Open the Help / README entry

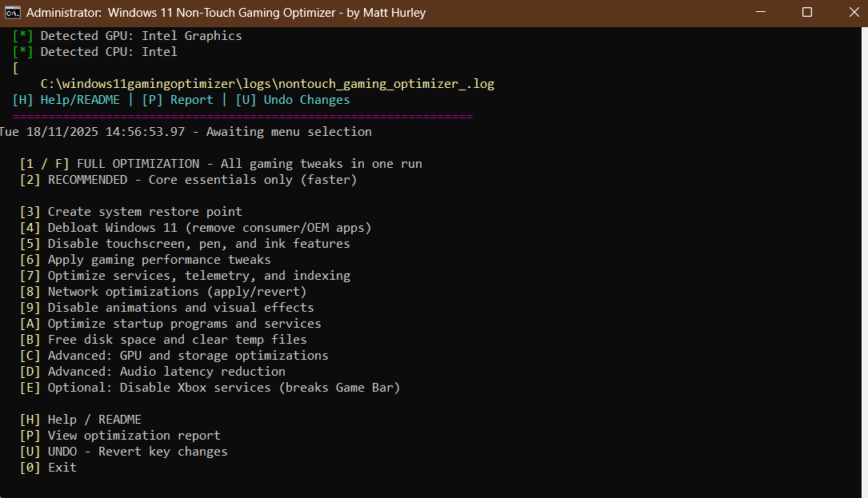[88, 419]
